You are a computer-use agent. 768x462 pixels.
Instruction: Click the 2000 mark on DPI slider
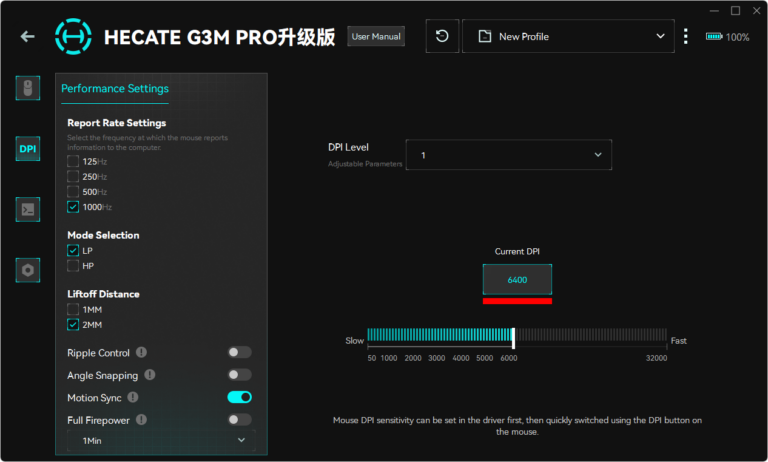(x=413, y=337)
